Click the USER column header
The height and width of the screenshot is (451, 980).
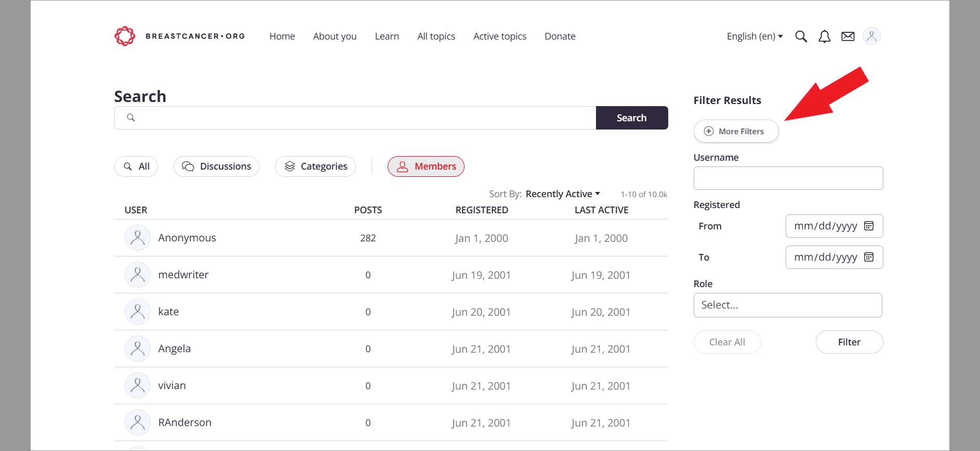[136, 210]
